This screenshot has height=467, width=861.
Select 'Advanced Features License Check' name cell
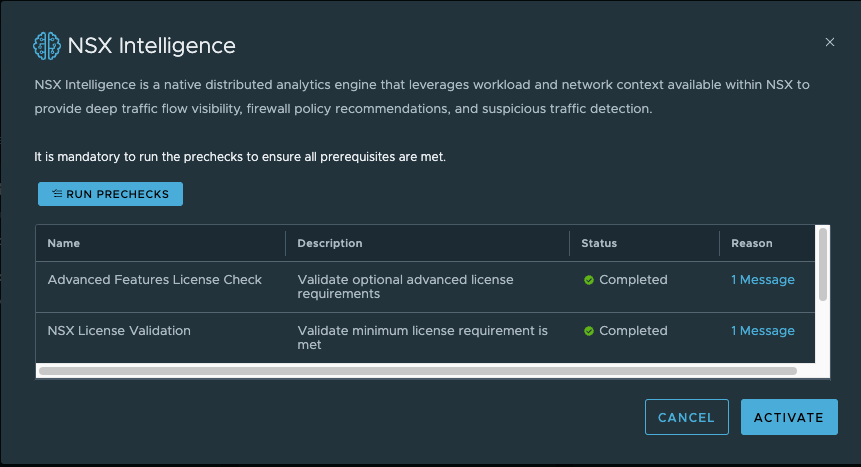tap(154, 280)
